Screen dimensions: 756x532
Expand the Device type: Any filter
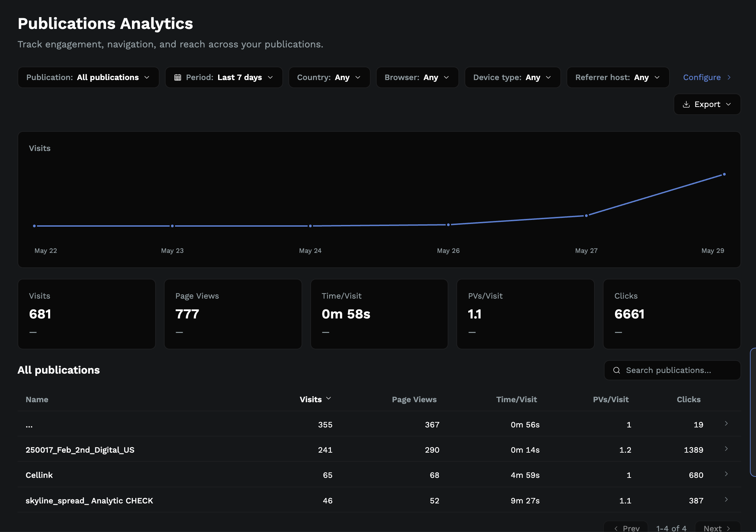coord(513,77)
